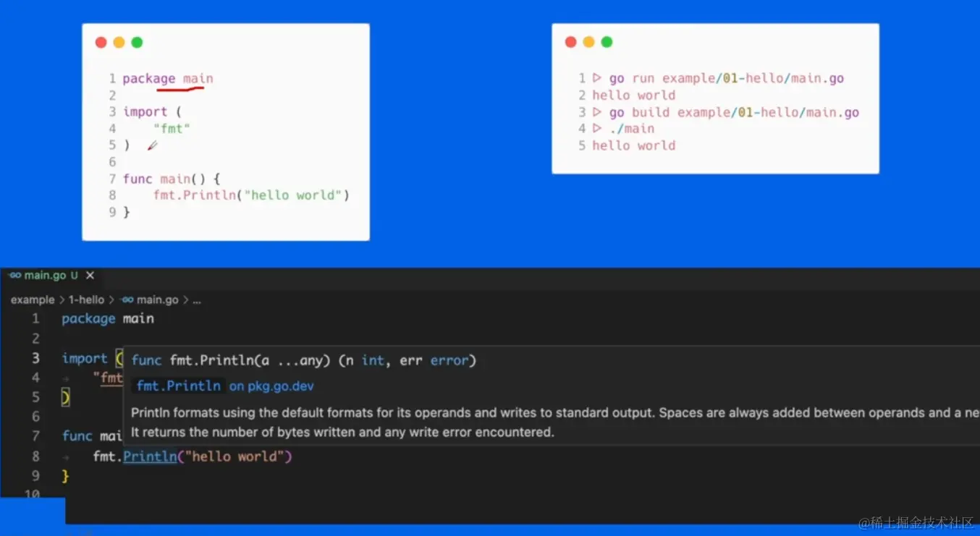Open the 'example' breadcrumb folder
Screen dimensions: 980x536
[x=33, y=299]
